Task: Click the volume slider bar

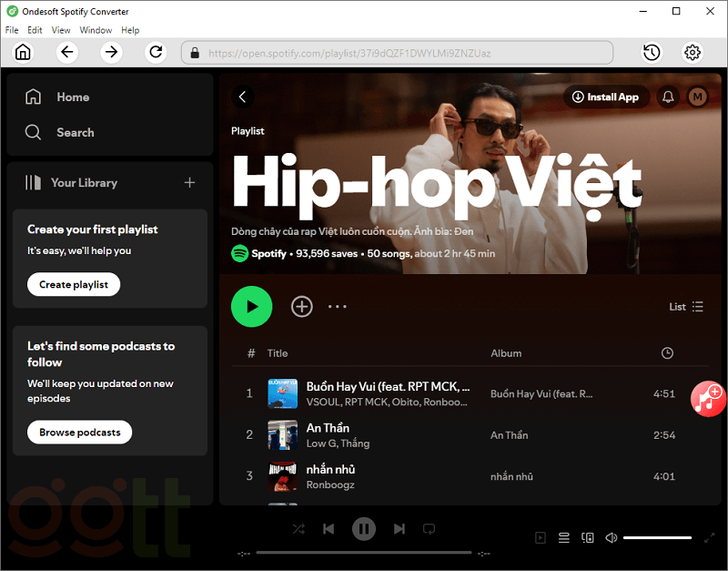Action: pyautogui.click(x=657, y=537)
